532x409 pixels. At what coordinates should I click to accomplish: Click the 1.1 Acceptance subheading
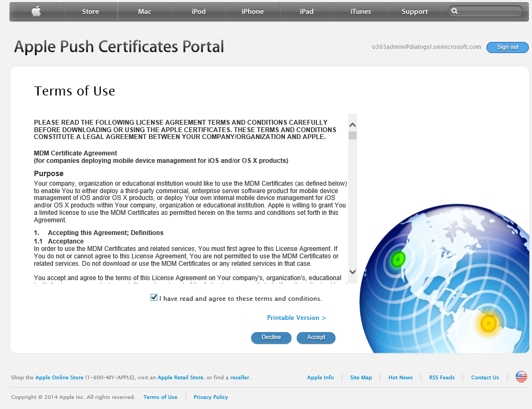point(59,241)
